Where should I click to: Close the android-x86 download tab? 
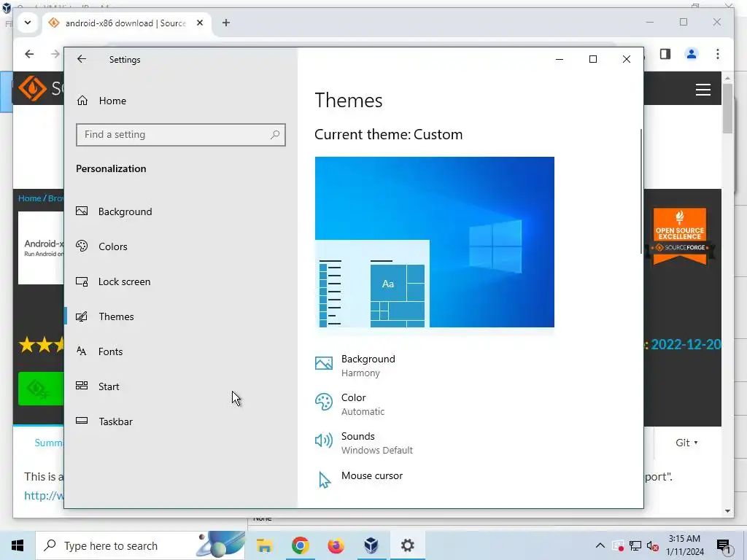[x=200, y=23]
